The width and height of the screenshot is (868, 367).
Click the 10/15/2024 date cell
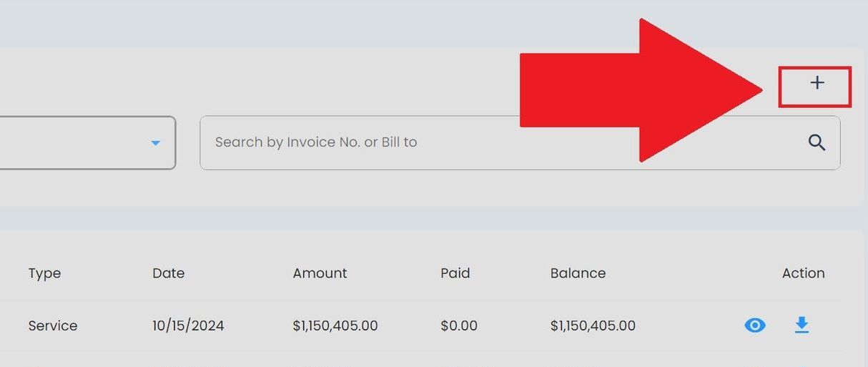coord(188,326)
